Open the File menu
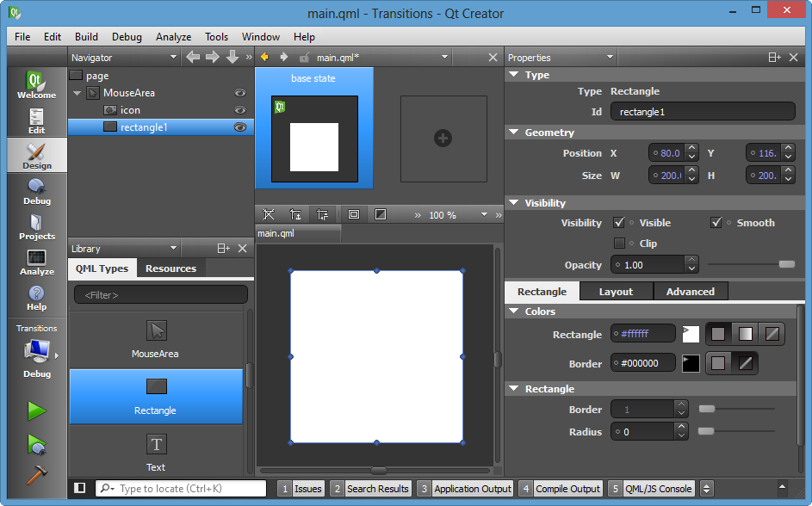The height and width of the screenshot is (506, 812). click(x=22, y=37)
